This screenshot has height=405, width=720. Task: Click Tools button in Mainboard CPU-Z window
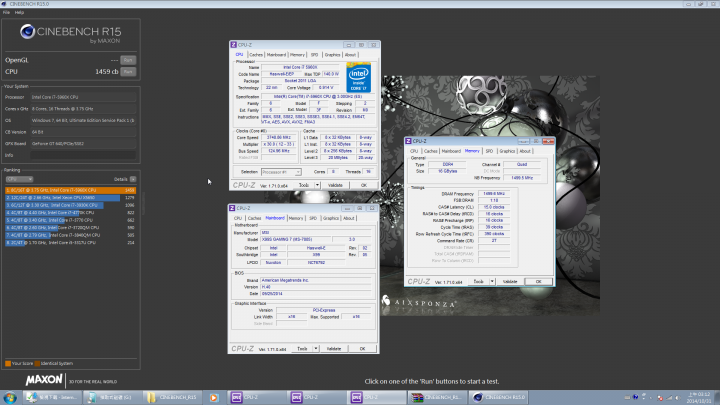[302, 349]
